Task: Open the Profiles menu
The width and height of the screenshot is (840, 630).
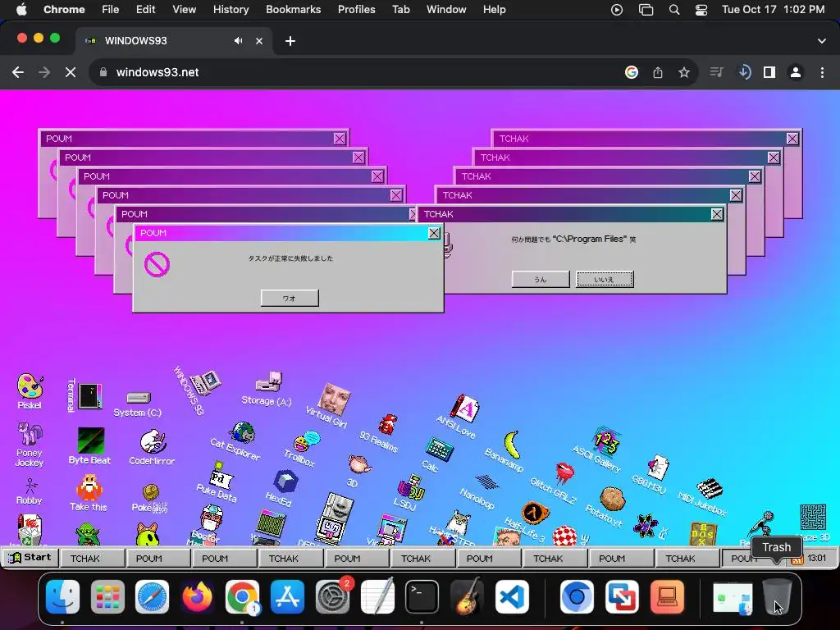Action: click(x=356, y=10)
